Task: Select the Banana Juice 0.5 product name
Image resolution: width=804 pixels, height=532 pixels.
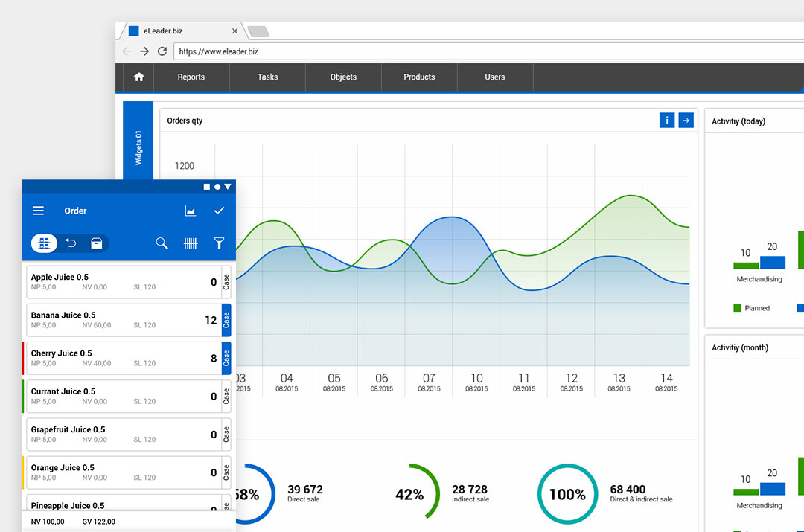Action: point(63,315)
